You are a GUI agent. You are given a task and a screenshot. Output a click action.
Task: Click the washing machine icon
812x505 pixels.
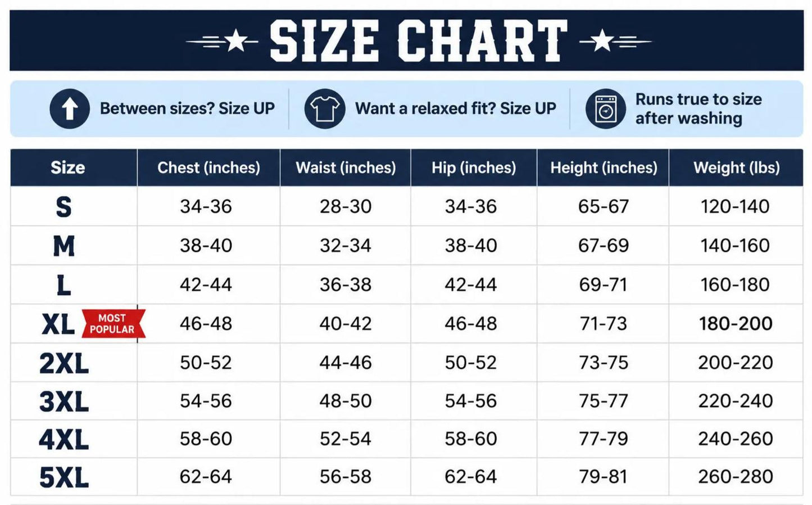(x=606, y=109)
